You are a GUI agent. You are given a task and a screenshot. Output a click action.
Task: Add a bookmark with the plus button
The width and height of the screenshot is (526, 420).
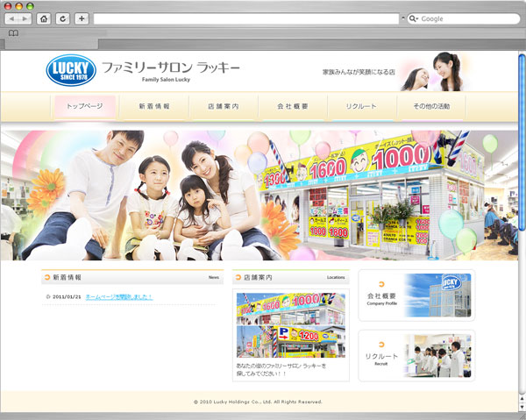[82, 18]
